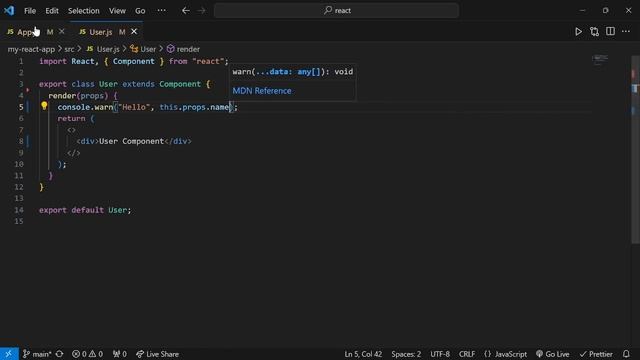Change line ending via CRLF
The height and width of the screenshot is (360, 640).
pos(467,354)
